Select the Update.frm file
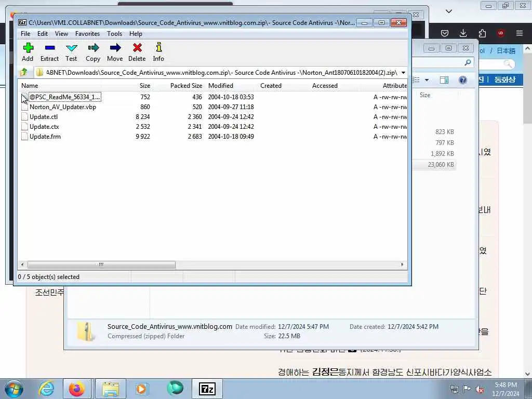Viewport: 532px width, 399px height. 45,137
